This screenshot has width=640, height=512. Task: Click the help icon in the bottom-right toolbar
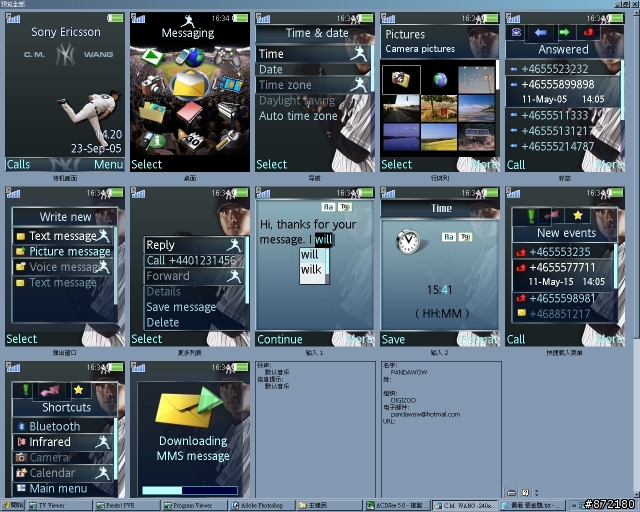click(525, 492)
